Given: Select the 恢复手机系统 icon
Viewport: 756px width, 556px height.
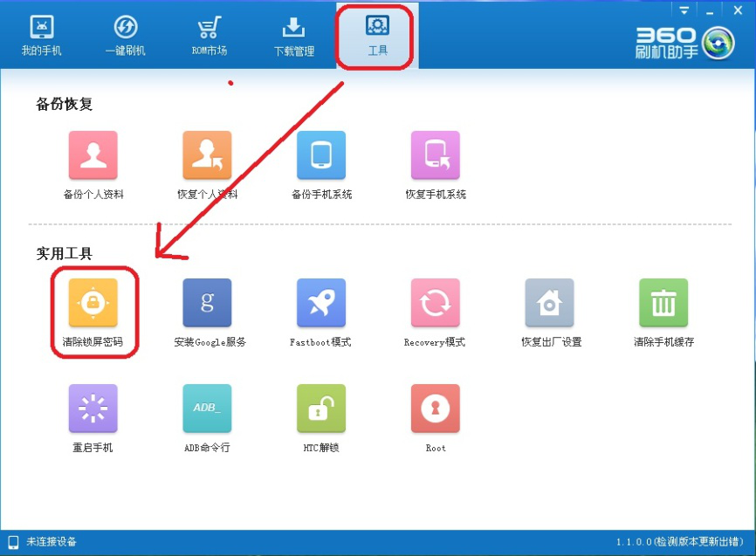Looking at the screenshot, I should point(435,154).
